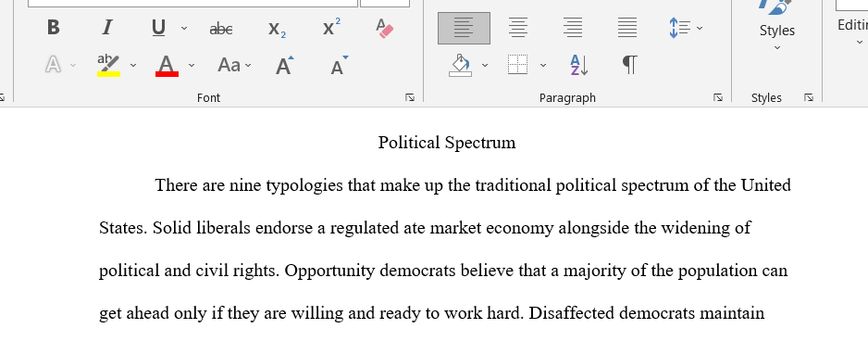Image resolution: width=868 pixels, height=341 pixels.
Task: Click 'Opportunity democrats' in the text
Action: click(x=370, y=272)
